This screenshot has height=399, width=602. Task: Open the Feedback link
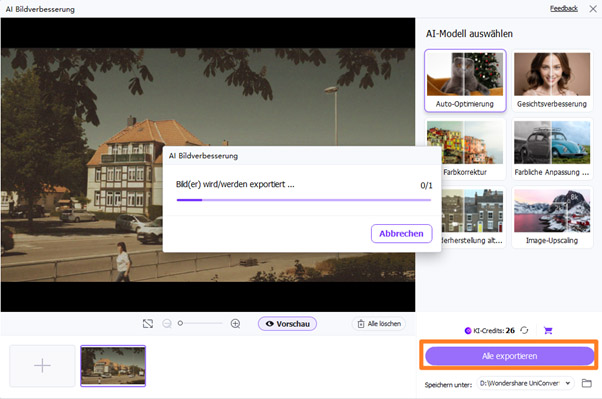[564, 8]
